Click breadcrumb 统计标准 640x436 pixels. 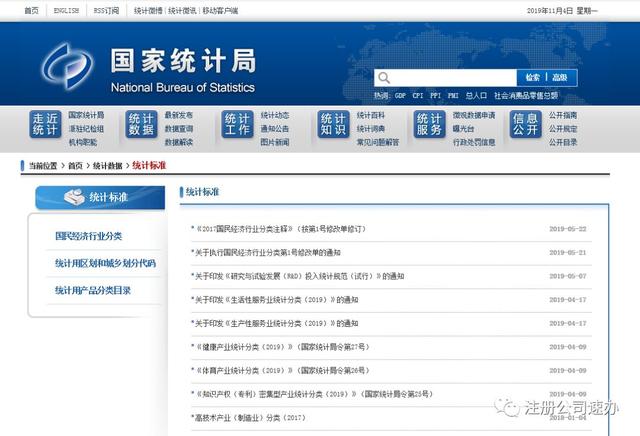(149, 165)
